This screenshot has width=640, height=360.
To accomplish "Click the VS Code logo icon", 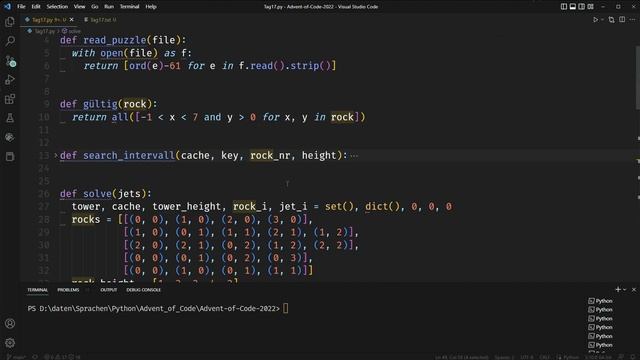I will coord(7,7).
